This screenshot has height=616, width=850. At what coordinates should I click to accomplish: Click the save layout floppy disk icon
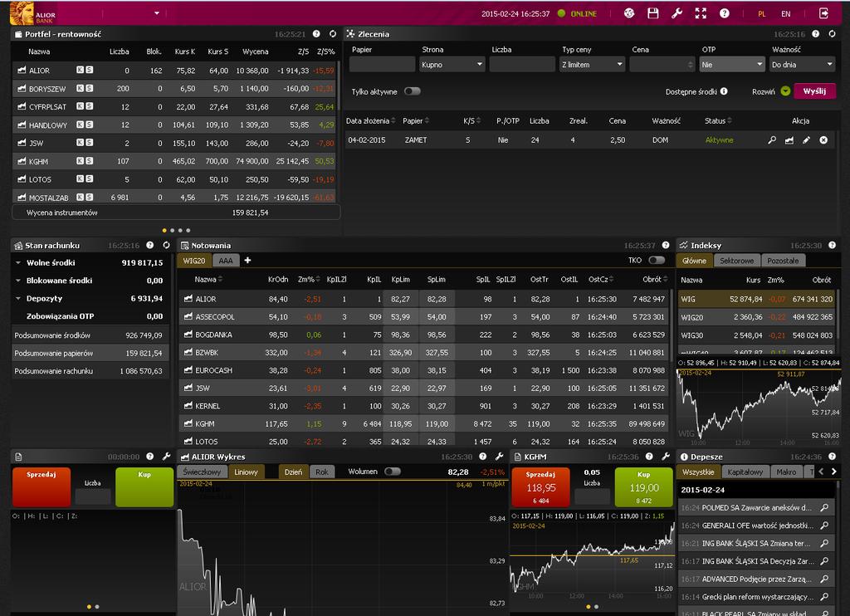point(652,13)
